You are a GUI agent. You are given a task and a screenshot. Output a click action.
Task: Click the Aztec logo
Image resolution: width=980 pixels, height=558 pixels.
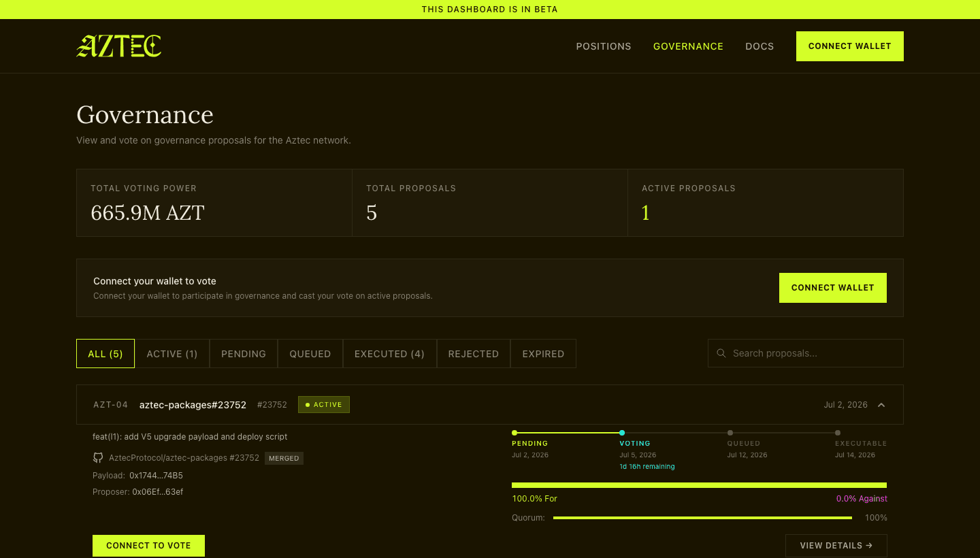(118, 46)
